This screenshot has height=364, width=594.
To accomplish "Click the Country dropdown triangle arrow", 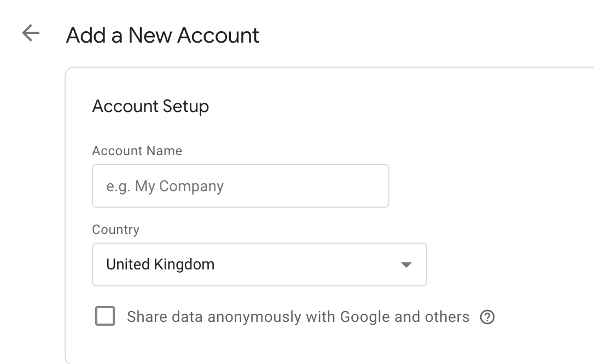I will 406,265.
